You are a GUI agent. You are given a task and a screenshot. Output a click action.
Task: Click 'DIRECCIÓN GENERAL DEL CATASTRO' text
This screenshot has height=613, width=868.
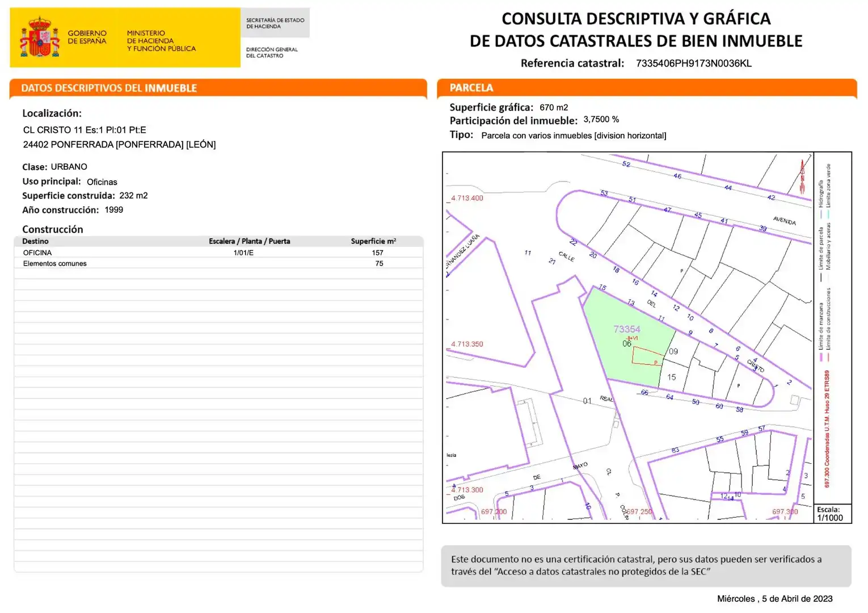pyautogui.click(x=272, y=52)
